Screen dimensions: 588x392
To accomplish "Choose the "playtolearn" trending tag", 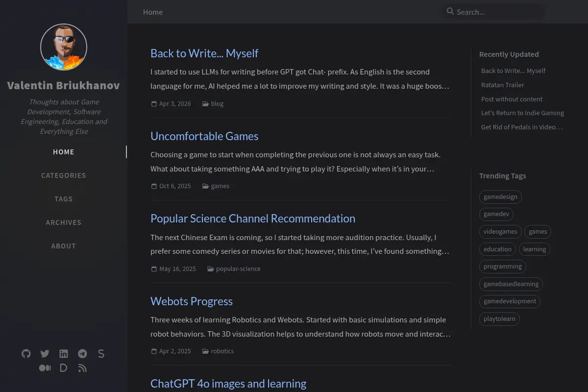I will coord(499,319).
